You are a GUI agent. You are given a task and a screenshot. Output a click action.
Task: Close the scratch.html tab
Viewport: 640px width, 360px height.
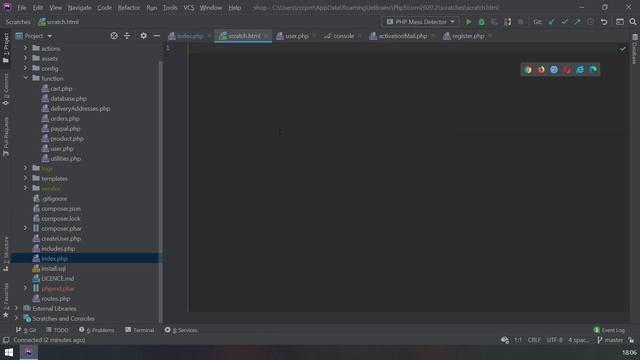(x=267, y=36)
